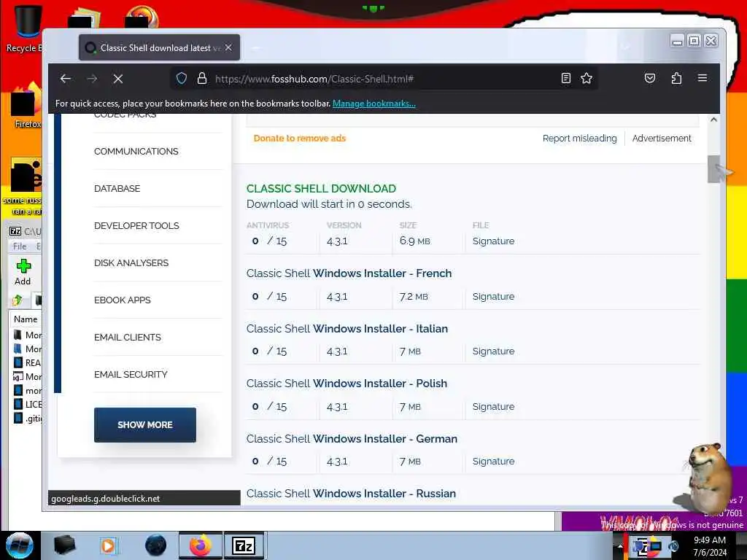Close the Classic Shell download tab

point(228,47)
